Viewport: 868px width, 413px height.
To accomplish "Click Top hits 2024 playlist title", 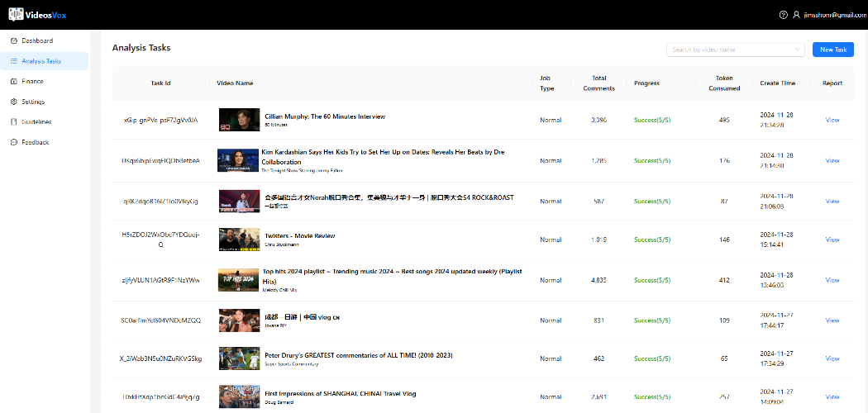I will tap(393, 277).
